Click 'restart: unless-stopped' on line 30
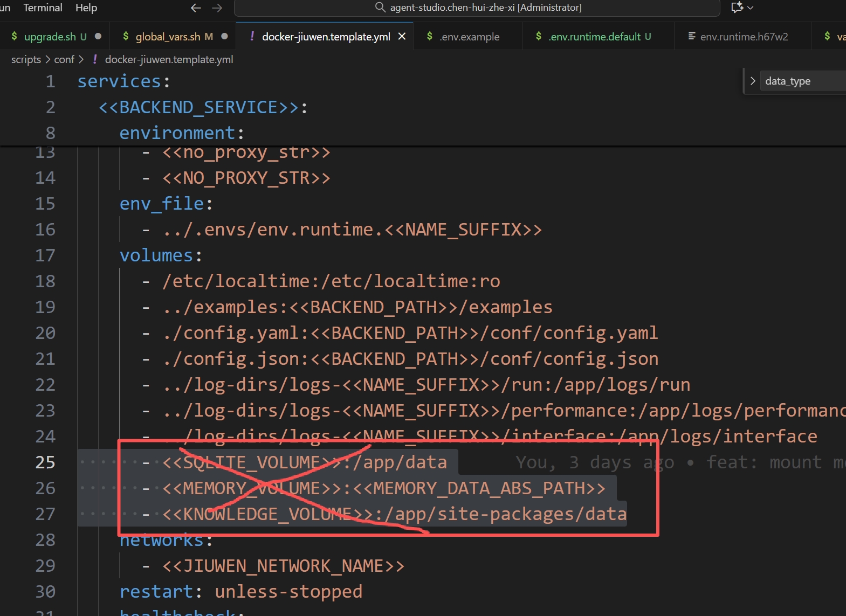The width and height of the screenshot is (846, 616). pyautogui.click(x=241, y=592)
